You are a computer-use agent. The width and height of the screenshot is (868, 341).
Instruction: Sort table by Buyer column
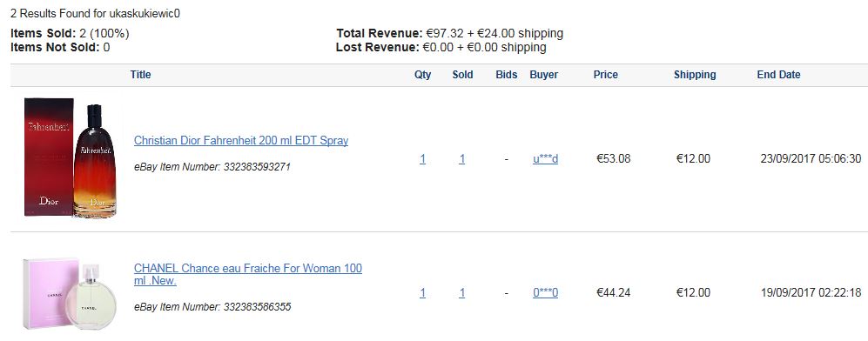[543, 75]
